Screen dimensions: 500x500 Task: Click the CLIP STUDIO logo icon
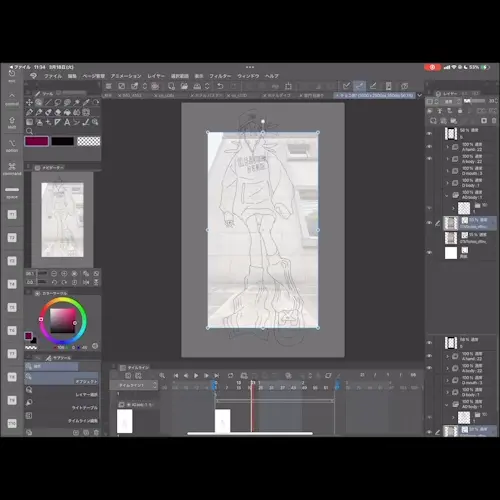click(x=33, y=76)
